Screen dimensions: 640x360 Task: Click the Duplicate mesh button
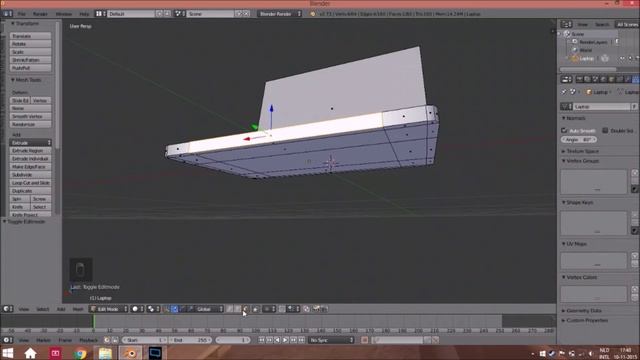point(31,191)
